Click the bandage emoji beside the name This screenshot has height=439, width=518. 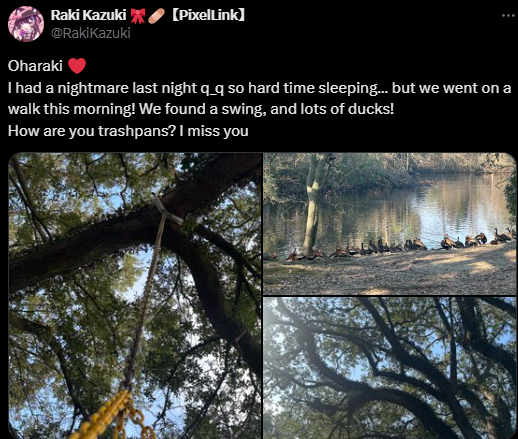coord(156,16)
